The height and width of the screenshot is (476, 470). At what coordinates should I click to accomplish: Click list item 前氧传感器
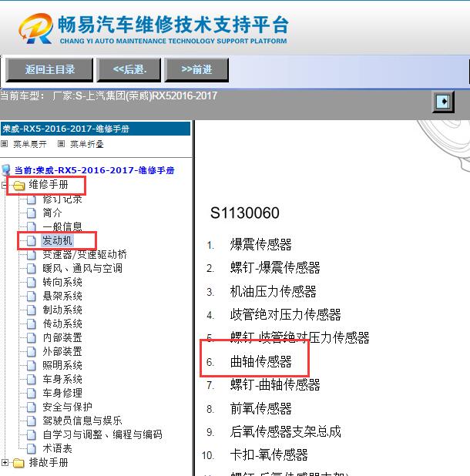(260, 409)
